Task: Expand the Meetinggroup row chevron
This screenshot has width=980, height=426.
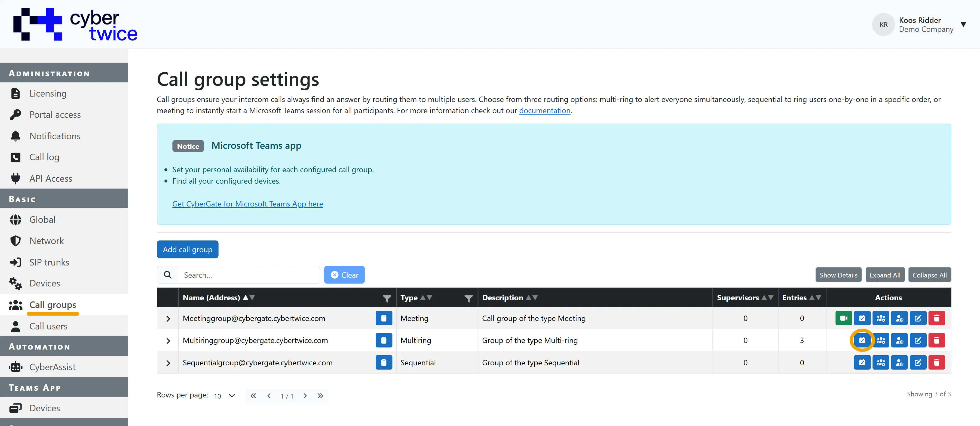Action: coord(168,319)
